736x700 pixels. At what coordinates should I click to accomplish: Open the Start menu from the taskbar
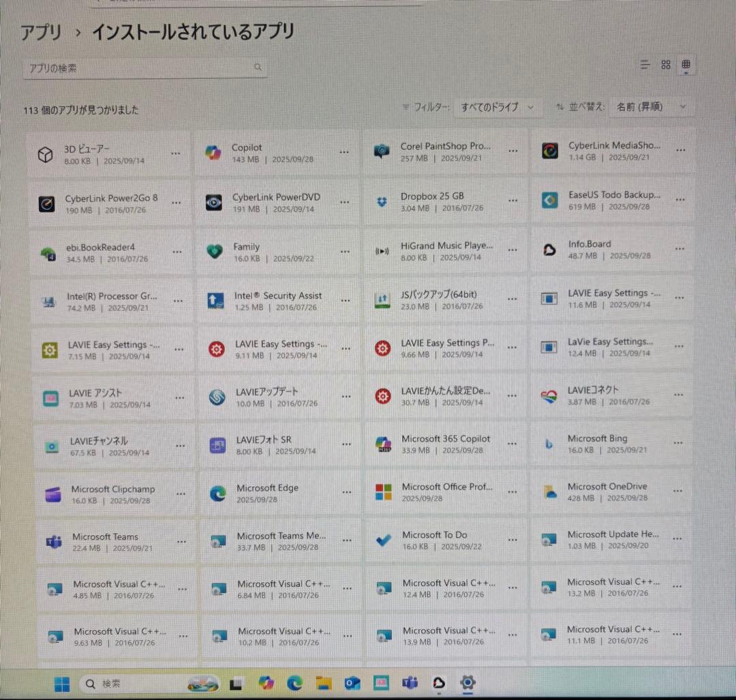61,683
